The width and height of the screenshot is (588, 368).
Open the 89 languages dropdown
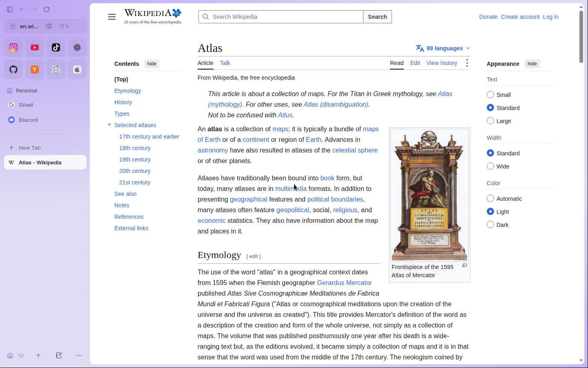click(x=443, y=48)
